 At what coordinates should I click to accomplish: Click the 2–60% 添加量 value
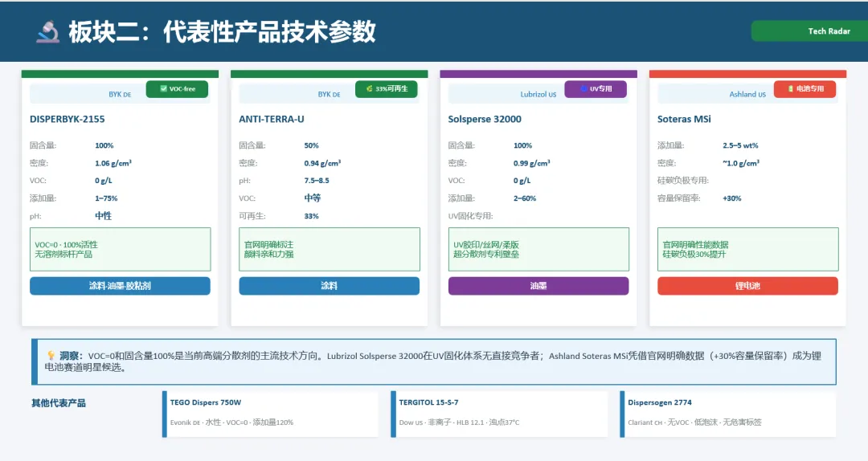524,198
